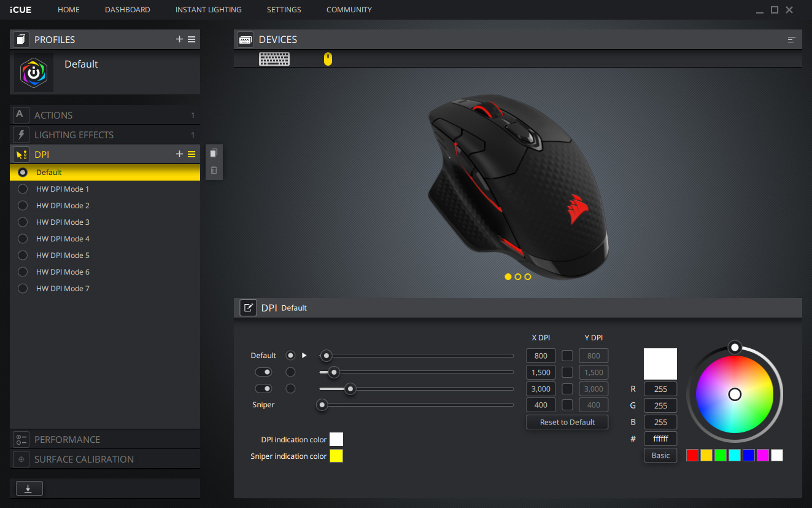The width and height of the screenshot is (812, 508).
Task: Click the Surface Calibration target icon
Action: coord(20,459)
